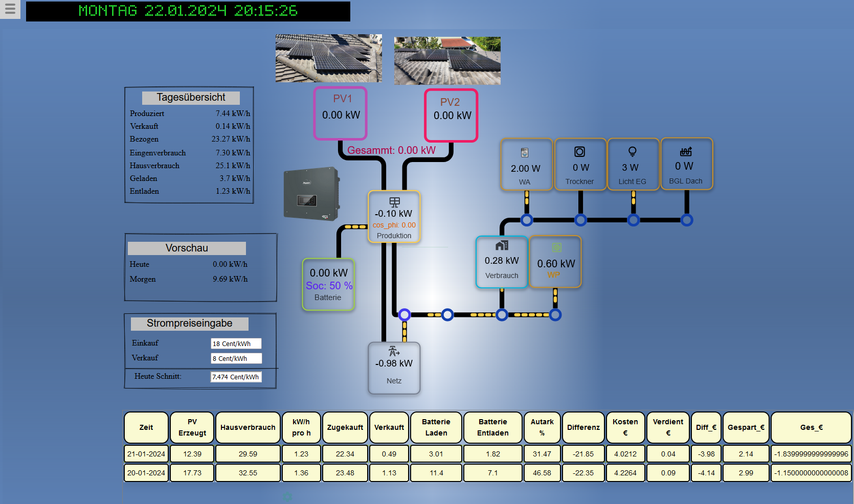Open the hamburger menu
Viewport: 854px width, 504px height.
(10, 9)
